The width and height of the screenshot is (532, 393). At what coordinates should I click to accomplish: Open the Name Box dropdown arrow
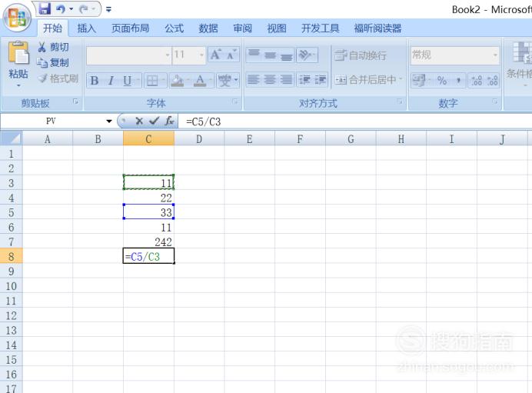[109, 122]
